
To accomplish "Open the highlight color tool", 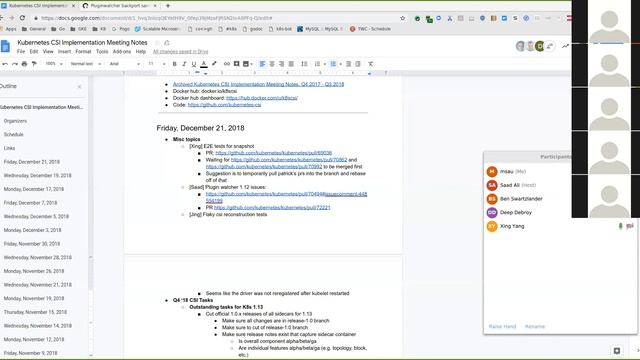I will click(214, 64).
